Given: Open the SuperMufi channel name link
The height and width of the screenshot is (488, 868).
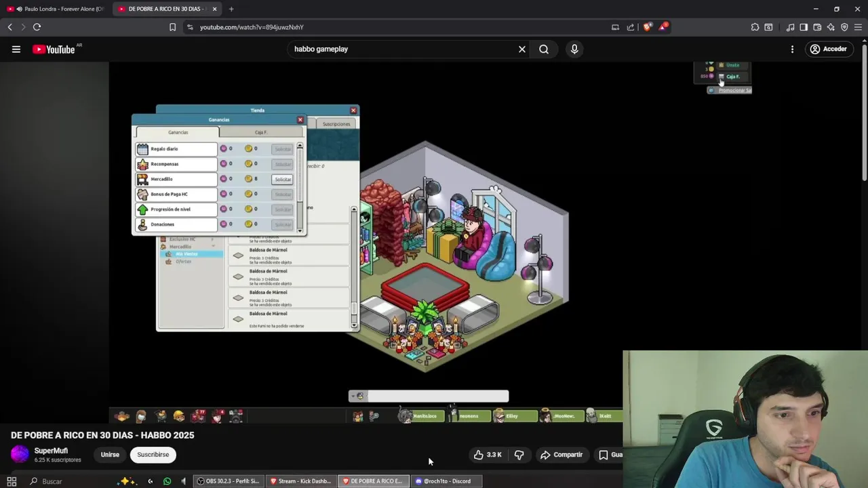Looking at the screenshot, I should (x=51, y=451).
